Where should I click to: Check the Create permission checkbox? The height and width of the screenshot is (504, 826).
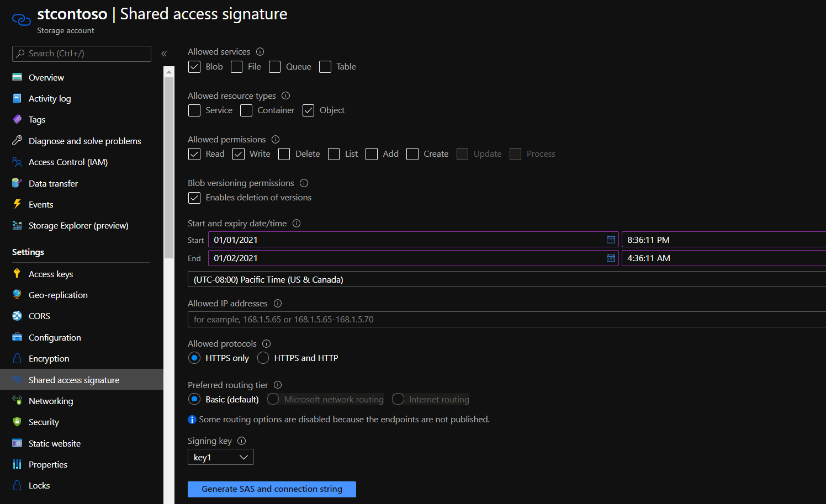pyautogui.click(x=412, y=154)
